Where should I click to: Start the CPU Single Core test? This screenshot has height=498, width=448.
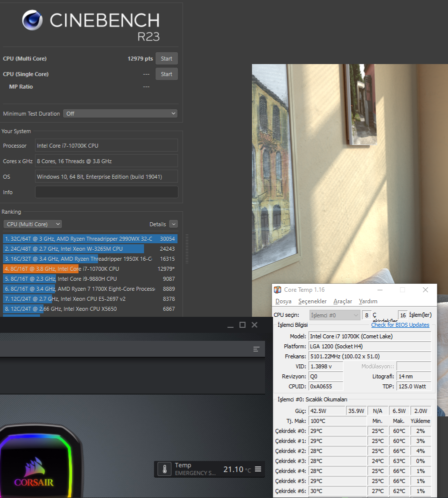point(166,74)
